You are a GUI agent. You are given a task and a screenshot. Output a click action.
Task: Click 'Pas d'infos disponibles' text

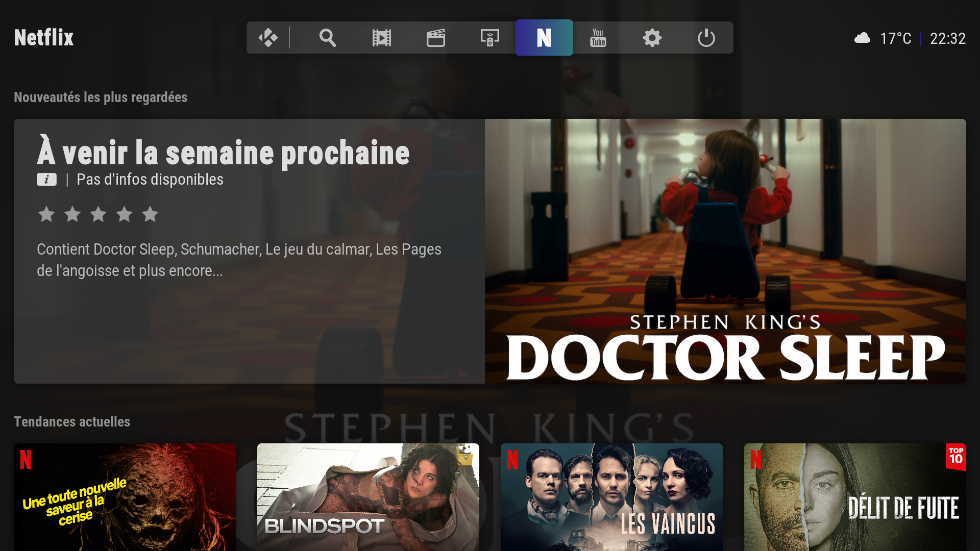(x=150, y=180)
